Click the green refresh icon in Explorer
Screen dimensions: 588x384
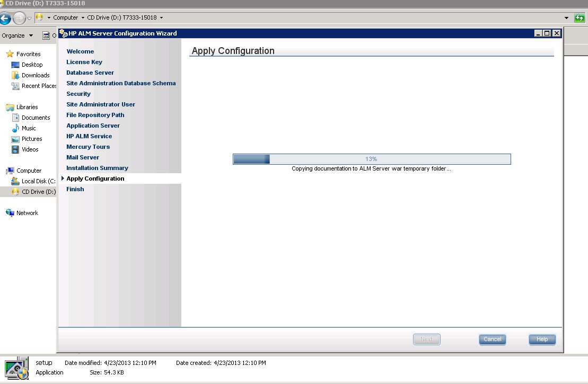pos(580,17)
